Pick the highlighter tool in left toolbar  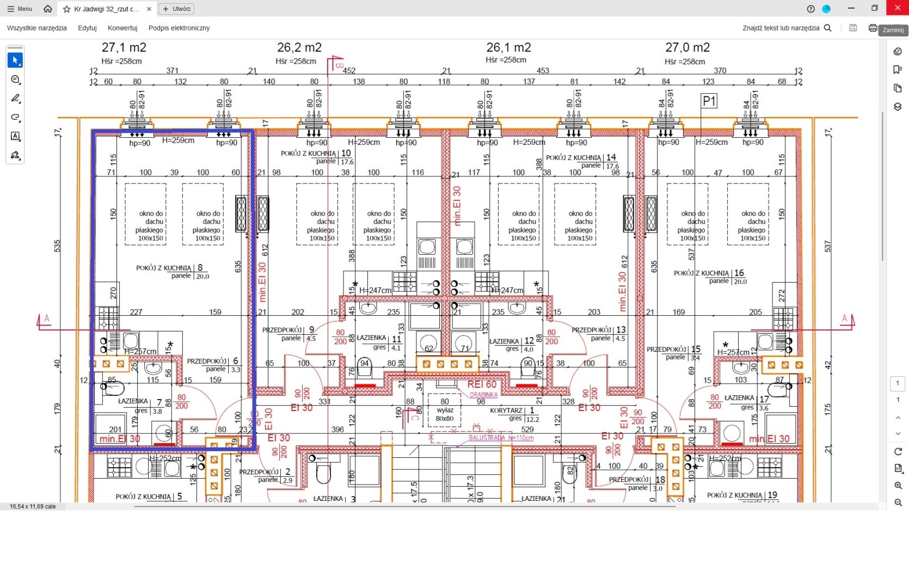(15, 99)
